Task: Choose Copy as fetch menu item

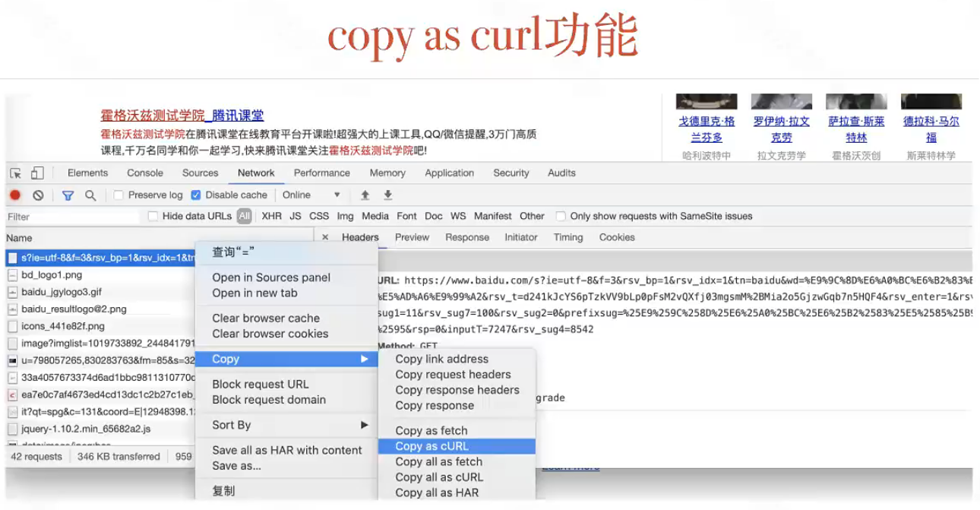Action: click(x=457, y=431)
